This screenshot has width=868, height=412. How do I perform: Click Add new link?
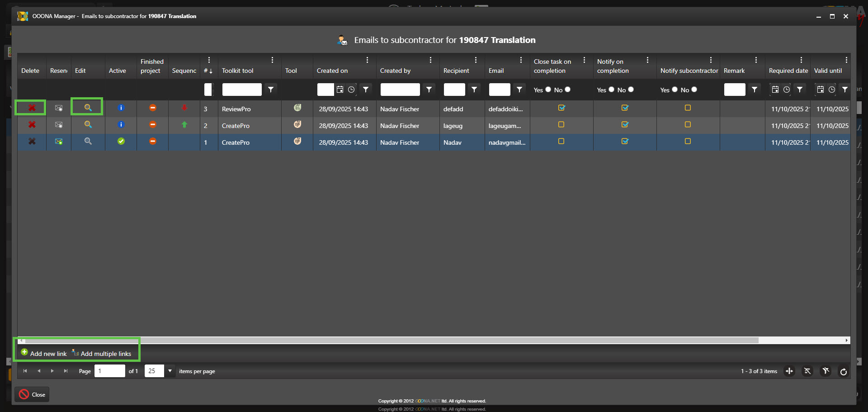[x=44, y=354]
